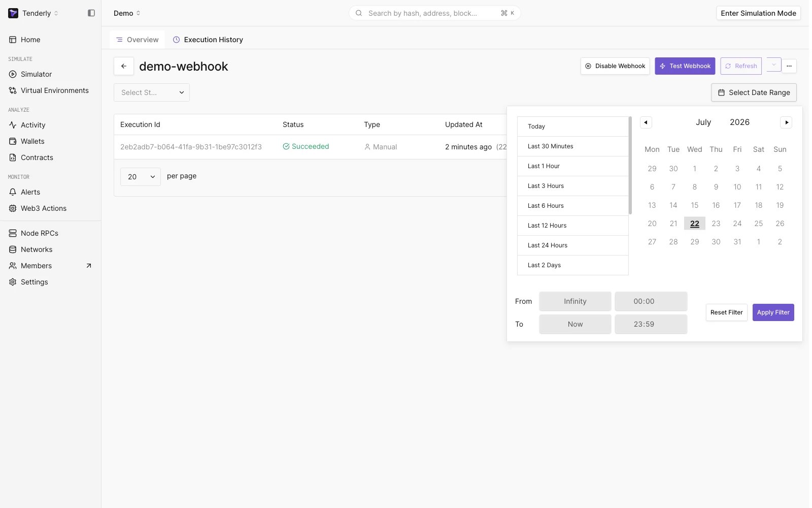Select Last 2 Days preset
Screen dimensions: 812x508
[573, 265]
